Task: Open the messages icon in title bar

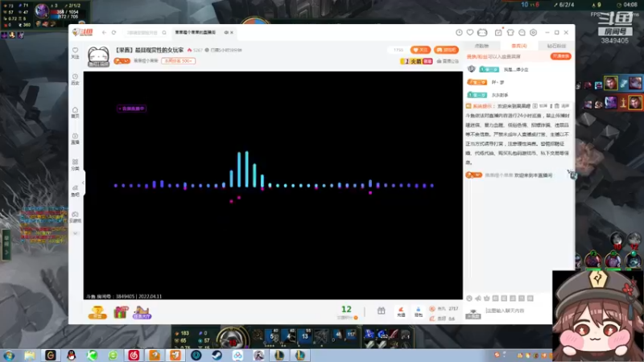Action: pos(522,32)
